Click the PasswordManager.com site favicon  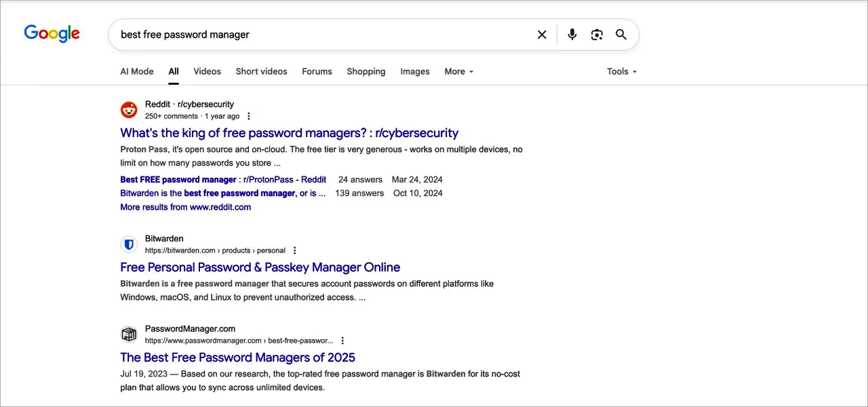coord(129,334)
